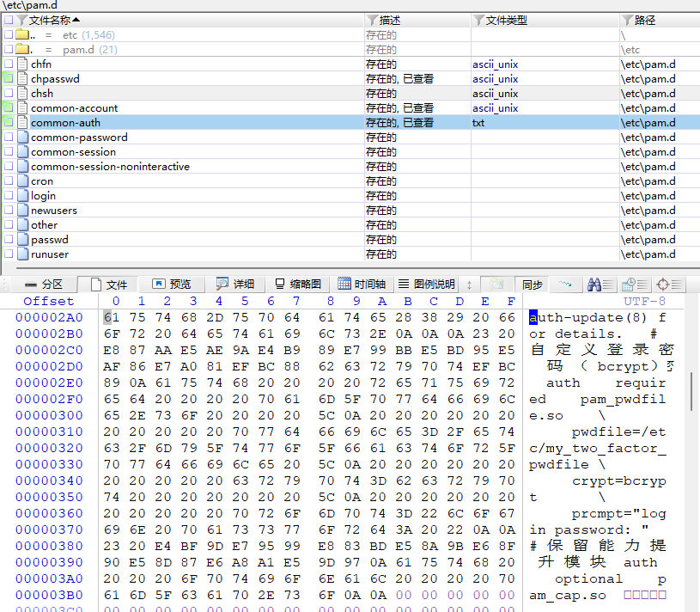Click offset 000002C0 in hex view

pyautogui.click(x=49, y=350)
